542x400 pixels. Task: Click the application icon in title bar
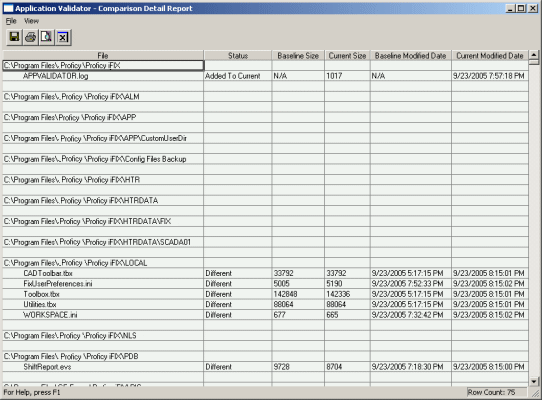(8, 8)
